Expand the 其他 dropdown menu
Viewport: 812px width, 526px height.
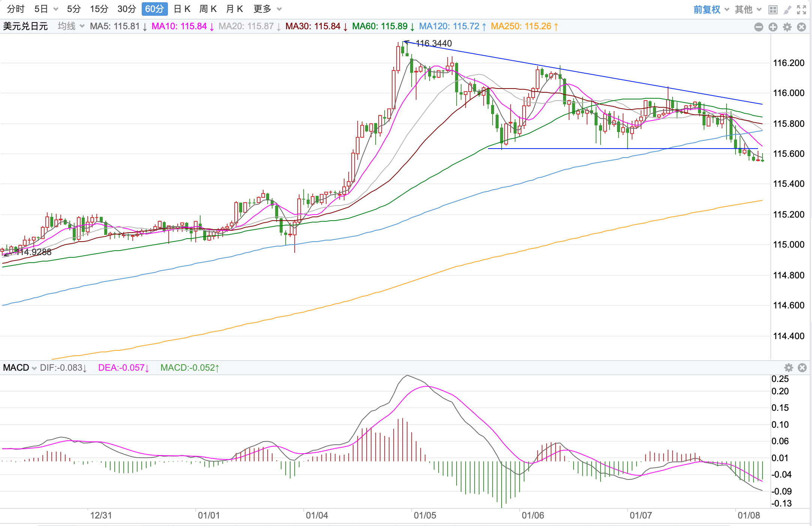coord(748,9)
